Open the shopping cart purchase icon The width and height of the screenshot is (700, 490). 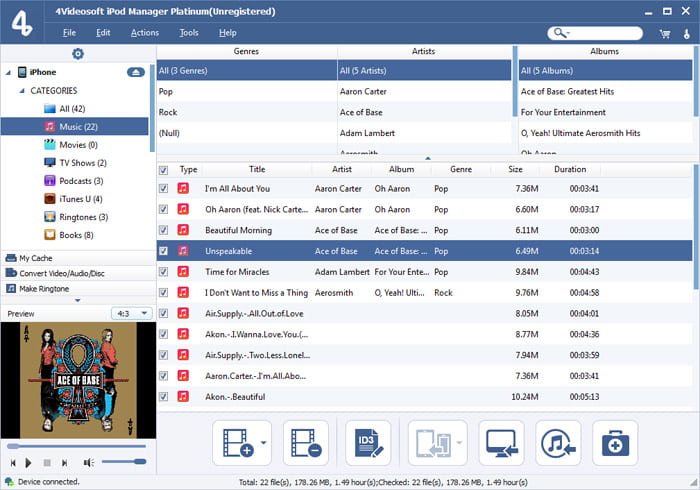click(x=665, y=33)
